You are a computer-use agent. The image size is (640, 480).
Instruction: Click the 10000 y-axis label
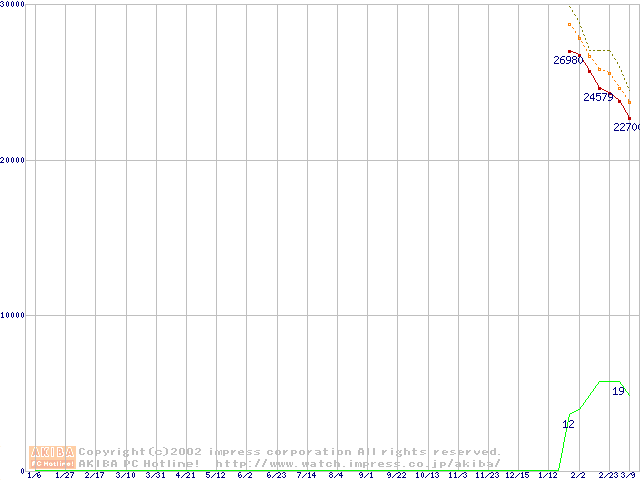tap(13, 315)
